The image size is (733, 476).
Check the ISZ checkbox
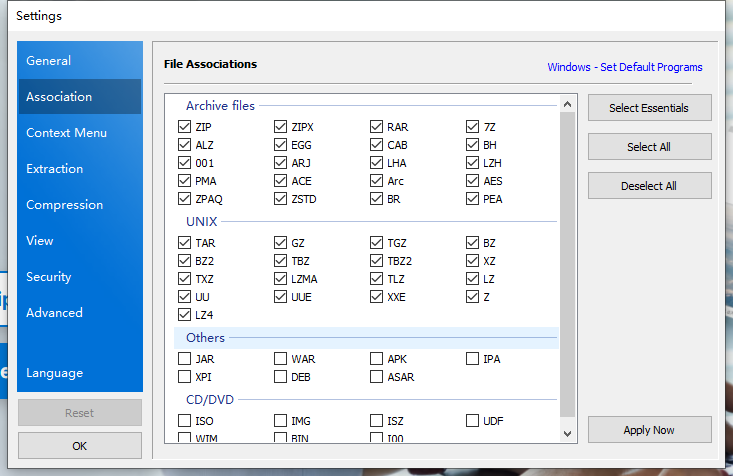tap(376, 421)
